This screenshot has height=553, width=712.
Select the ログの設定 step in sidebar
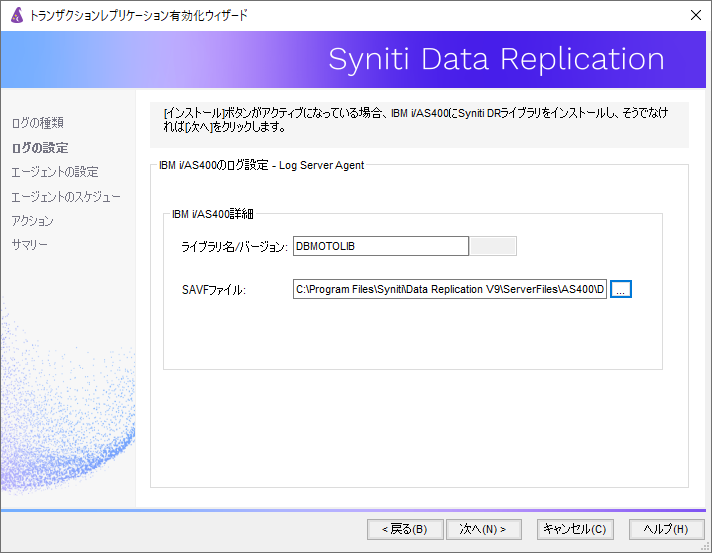pos(40,148)
